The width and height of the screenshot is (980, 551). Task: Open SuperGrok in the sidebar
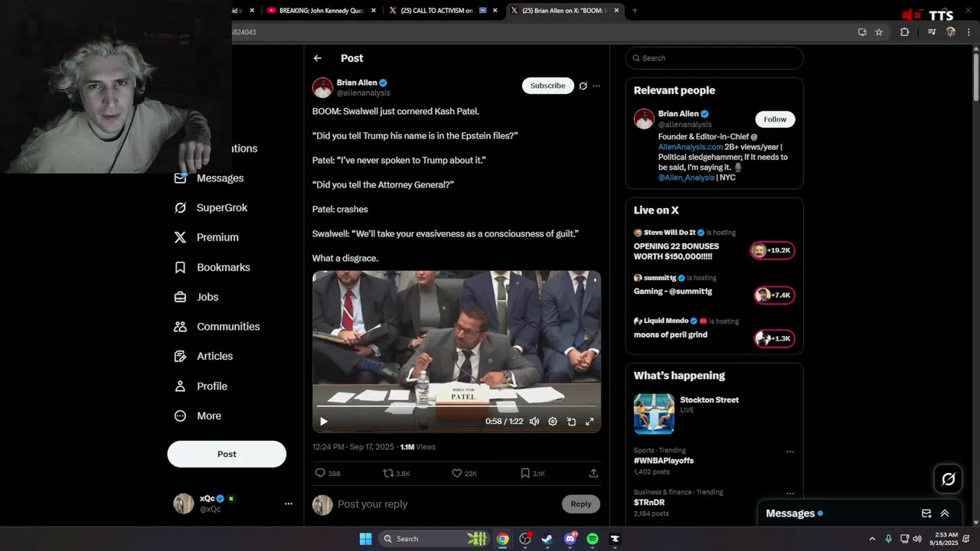(x=211, y=207)
